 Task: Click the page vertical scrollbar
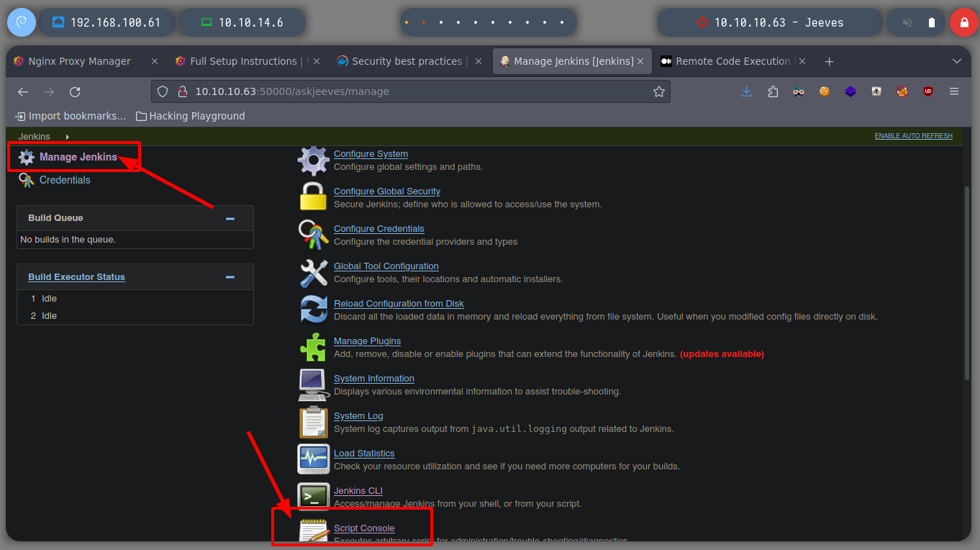[x=967, y=284]
